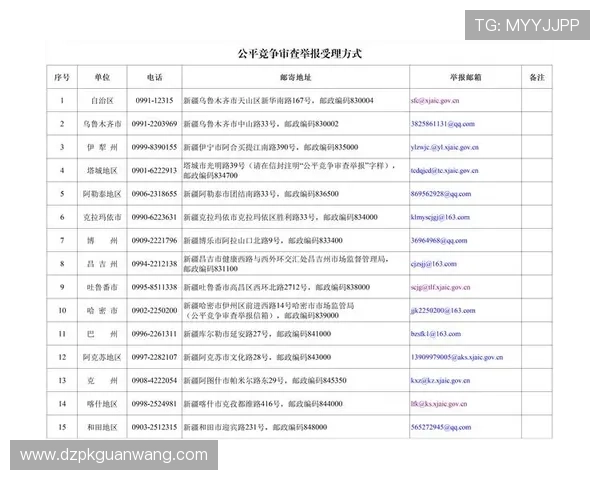This screenshot has height=480, width=600.
Task: Click the 阿克苏地区 unit cell
Action: click(x=102, y=358)
